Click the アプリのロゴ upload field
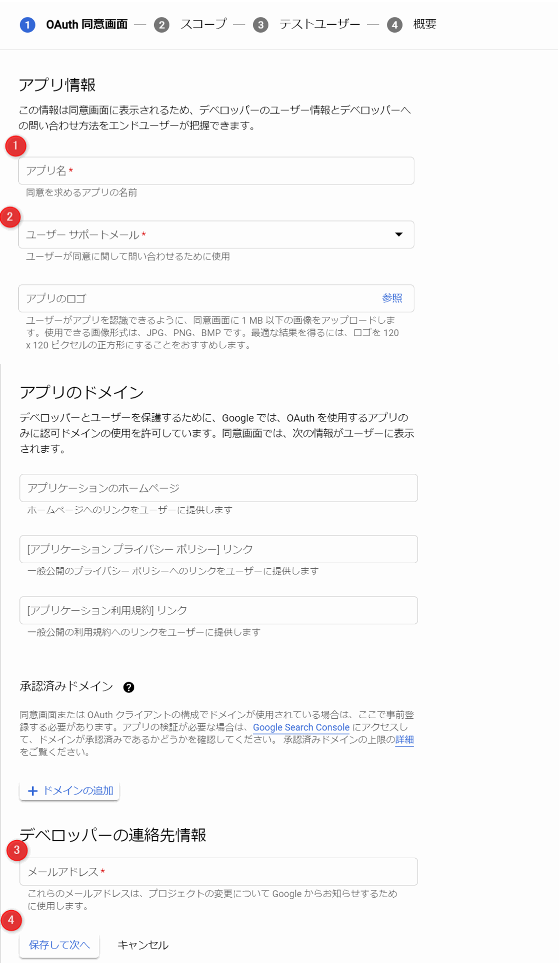The height and width of the screenshot is (964, 560). coord(216,298)
